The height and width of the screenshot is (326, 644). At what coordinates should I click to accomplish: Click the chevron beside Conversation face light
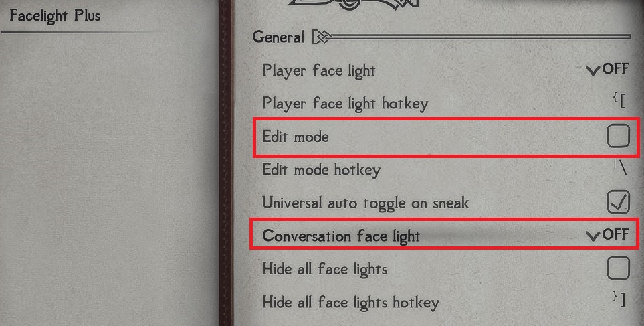(x=593, y=236)
